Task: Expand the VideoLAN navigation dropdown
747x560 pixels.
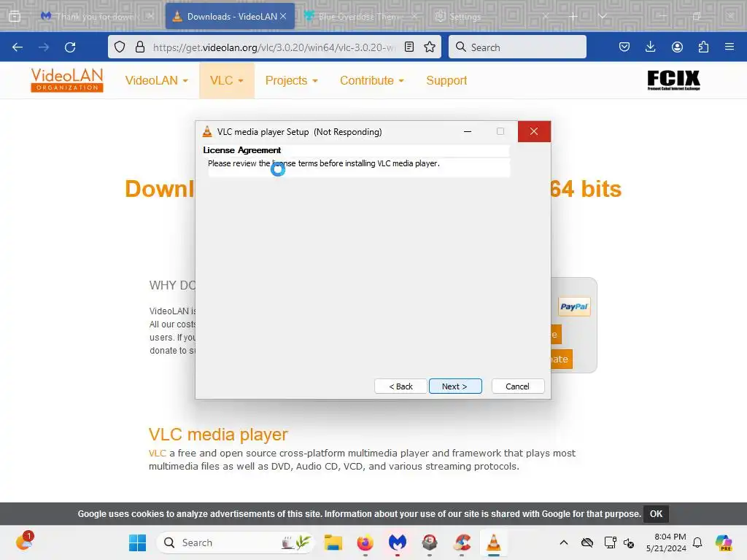Action: click(x=156, y=80)
